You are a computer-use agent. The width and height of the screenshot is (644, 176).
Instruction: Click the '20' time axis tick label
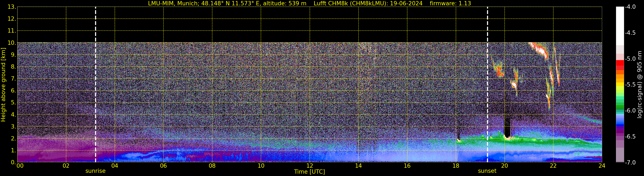tap(505, 166)
